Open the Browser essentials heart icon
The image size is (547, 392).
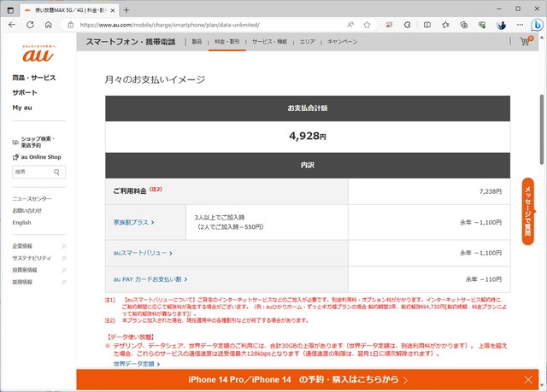482,25
